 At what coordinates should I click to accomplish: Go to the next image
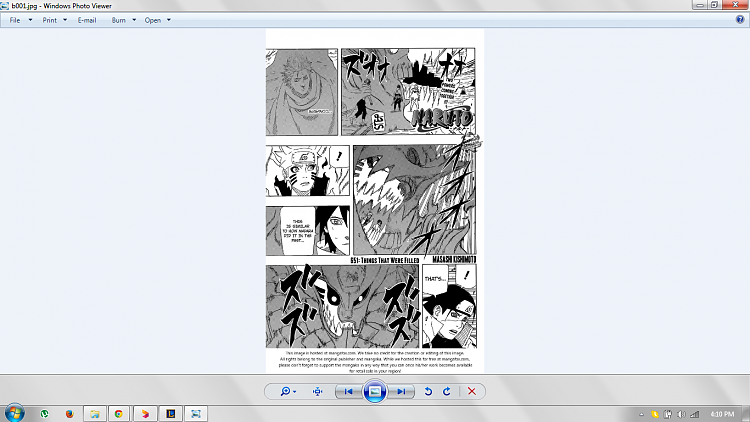coord(401,391)
